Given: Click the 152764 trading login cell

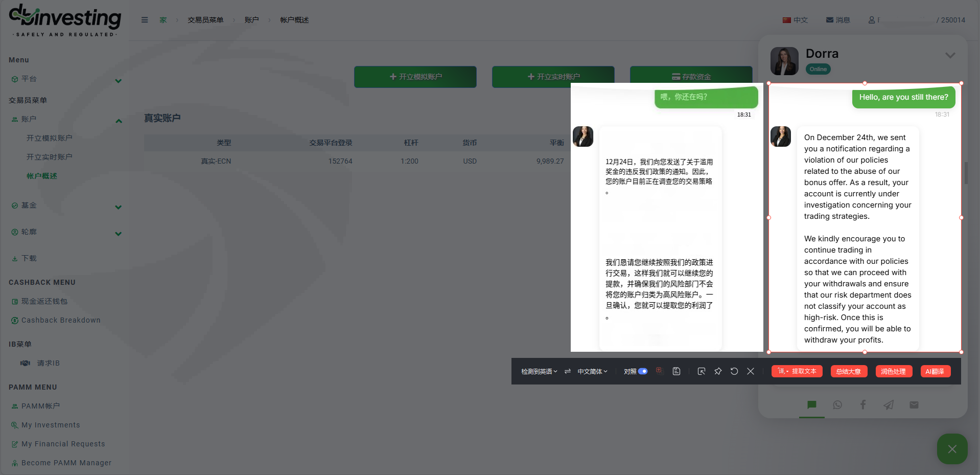Looking at the screenshot, I should point(340,161).
